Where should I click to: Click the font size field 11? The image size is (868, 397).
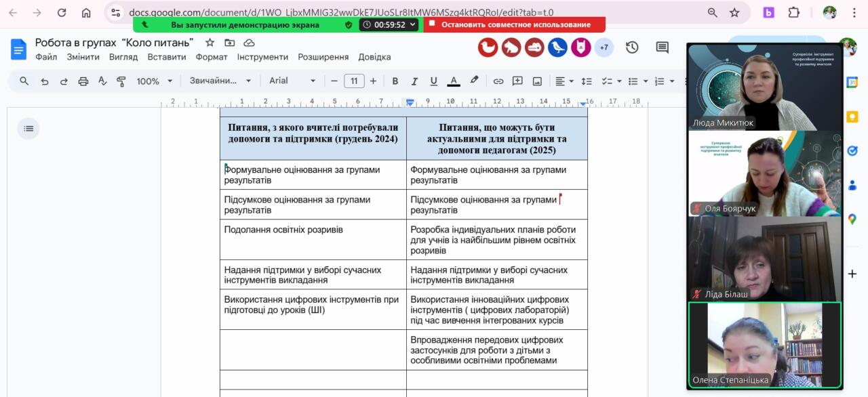354,81
